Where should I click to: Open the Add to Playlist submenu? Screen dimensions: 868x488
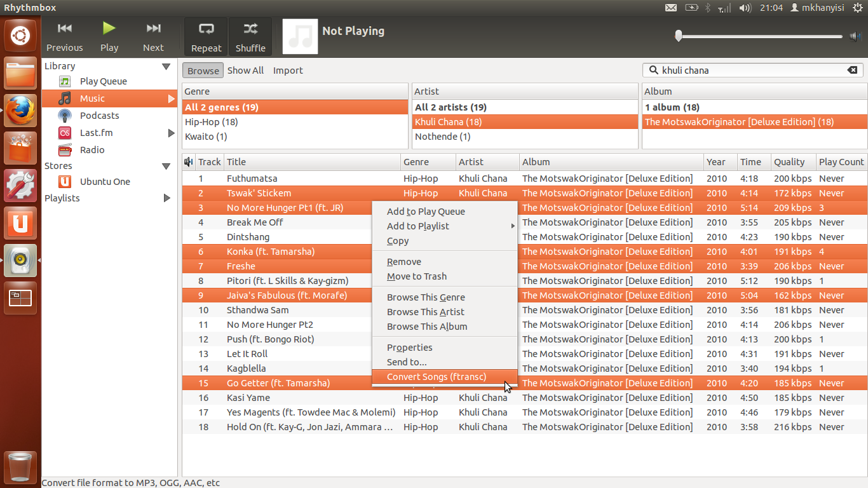(x=445, y=226)
